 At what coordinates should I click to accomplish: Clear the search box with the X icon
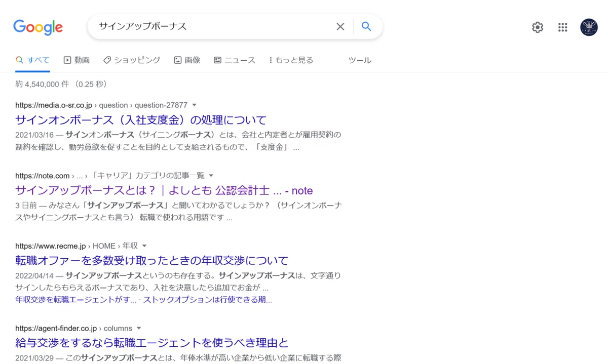pos(340,27)
